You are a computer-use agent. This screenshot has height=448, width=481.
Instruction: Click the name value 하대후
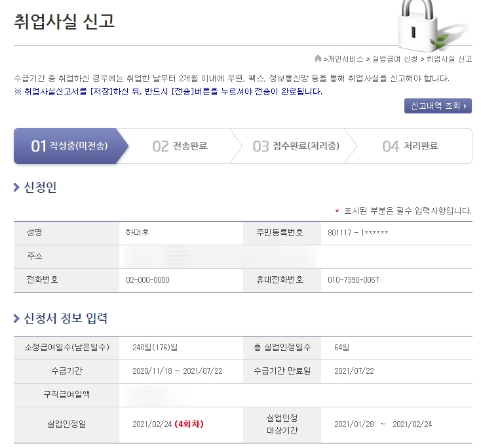coord(137,232)
